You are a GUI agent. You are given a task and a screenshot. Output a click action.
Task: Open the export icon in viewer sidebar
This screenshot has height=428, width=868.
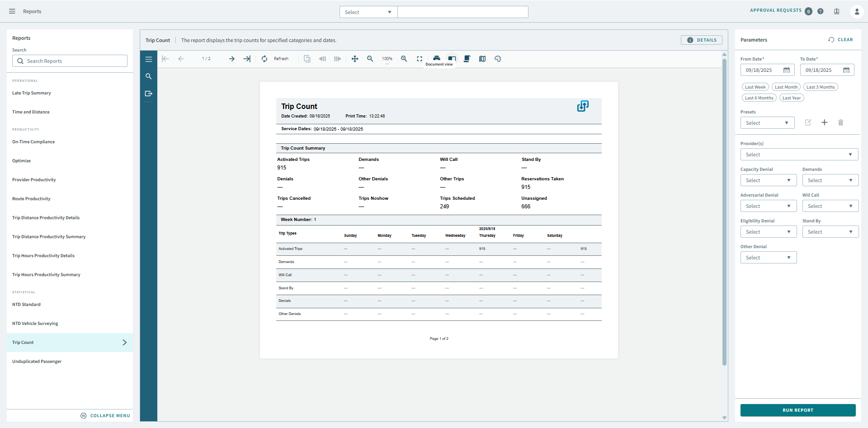coord(149,94)
